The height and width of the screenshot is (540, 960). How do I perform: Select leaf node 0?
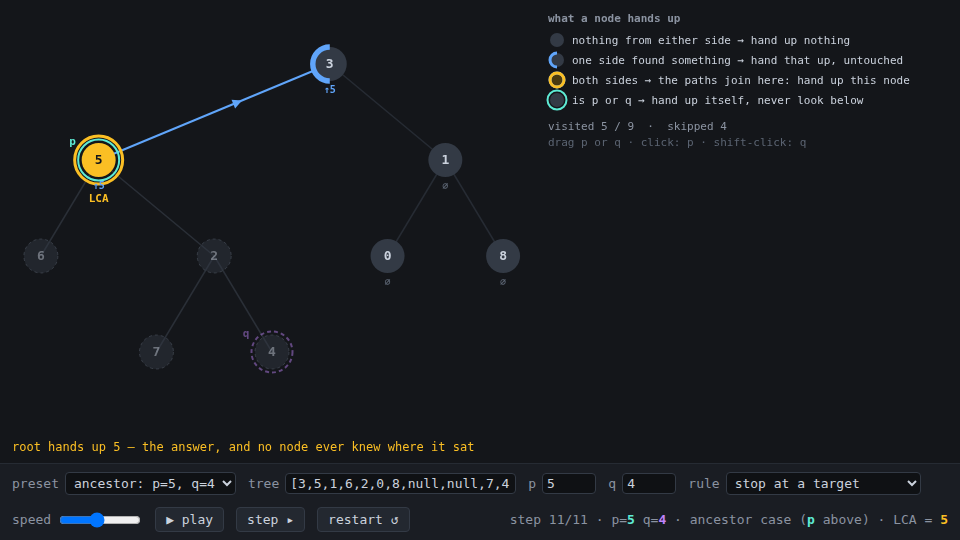[x=388, y=256]
